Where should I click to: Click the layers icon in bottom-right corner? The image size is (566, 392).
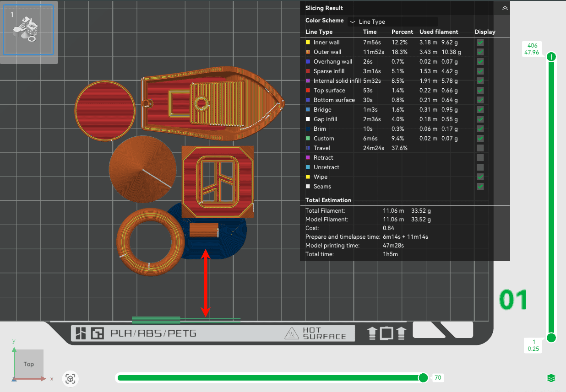coord(551,378)
